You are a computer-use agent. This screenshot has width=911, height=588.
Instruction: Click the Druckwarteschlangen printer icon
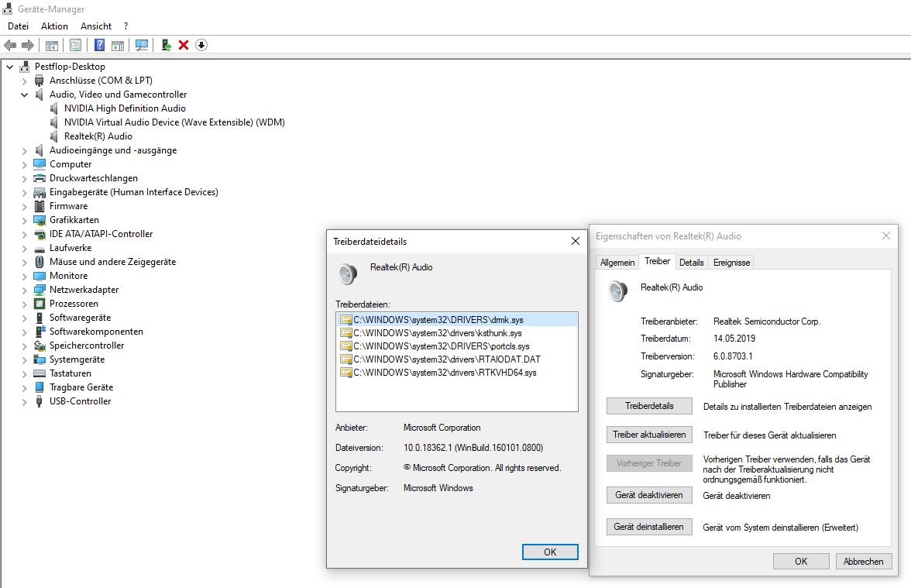tap(40, 178)
